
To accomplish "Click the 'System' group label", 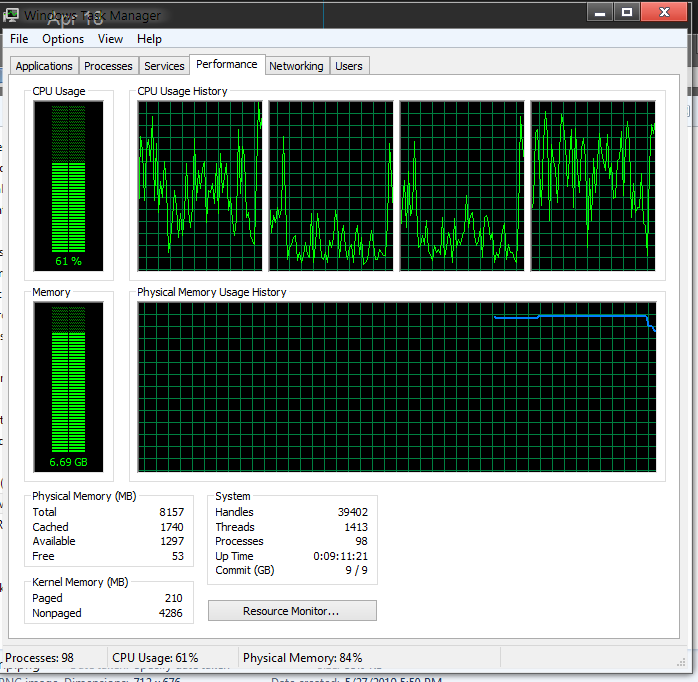I will tap(233, 496).
